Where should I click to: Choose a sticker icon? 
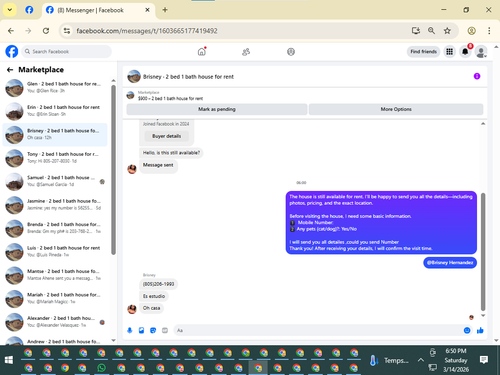pos(153,330)
